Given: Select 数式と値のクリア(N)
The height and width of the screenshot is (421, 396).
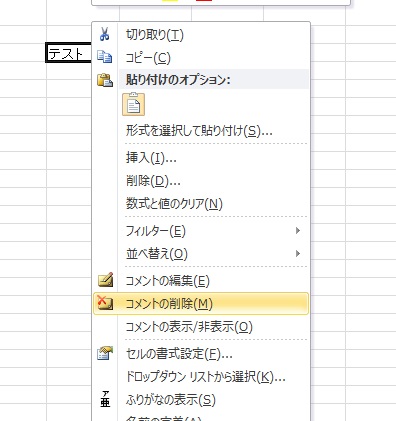Looking at the screenshot, I should pos(174,203).
